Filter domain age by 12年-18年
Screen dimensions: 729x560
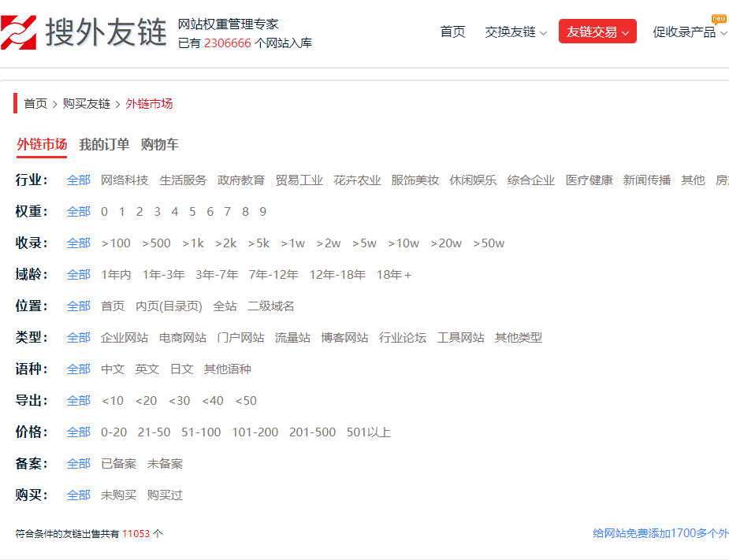pyautogui.click(x=337, y=275)
